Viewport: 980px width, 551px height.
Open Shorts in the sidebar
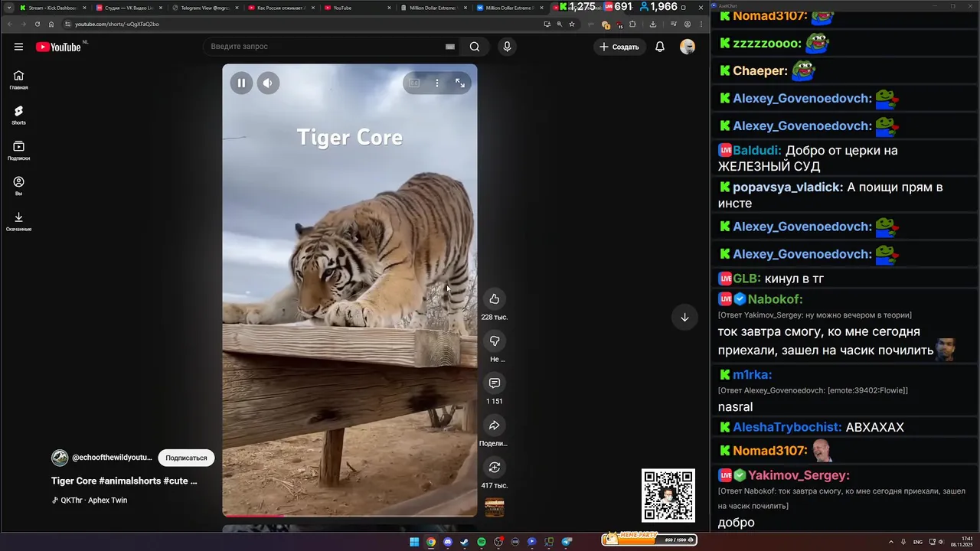coord(18,116)
